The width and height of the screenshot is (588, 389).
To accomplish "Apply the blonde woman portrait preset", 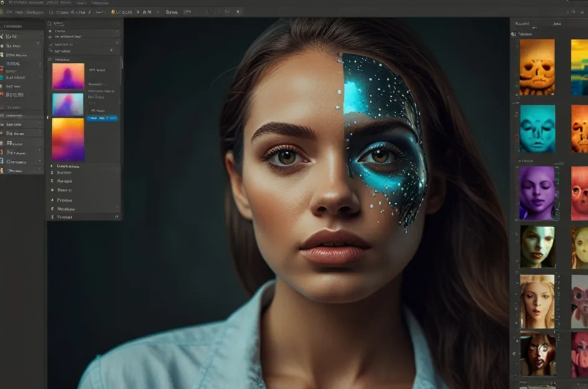I will pyautogui.click(x=537, y=302).
